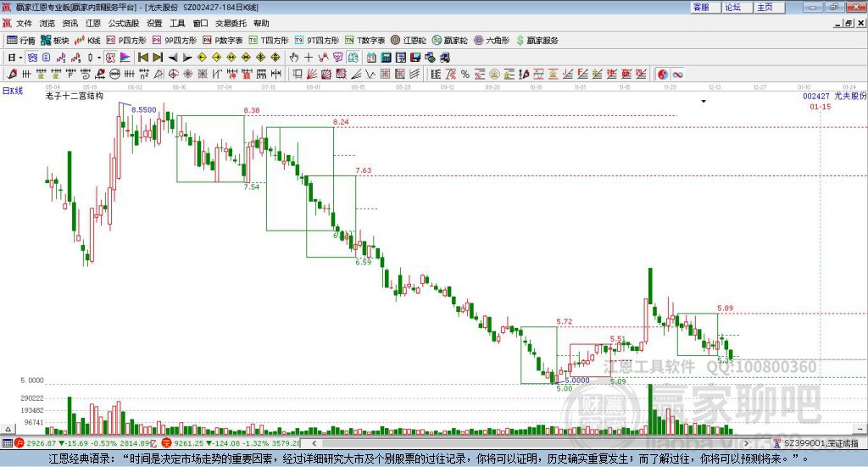The height and width of the screenshot is (467, 868).
Task: Select the spiral drawing tool
Action: click(86, 74)
